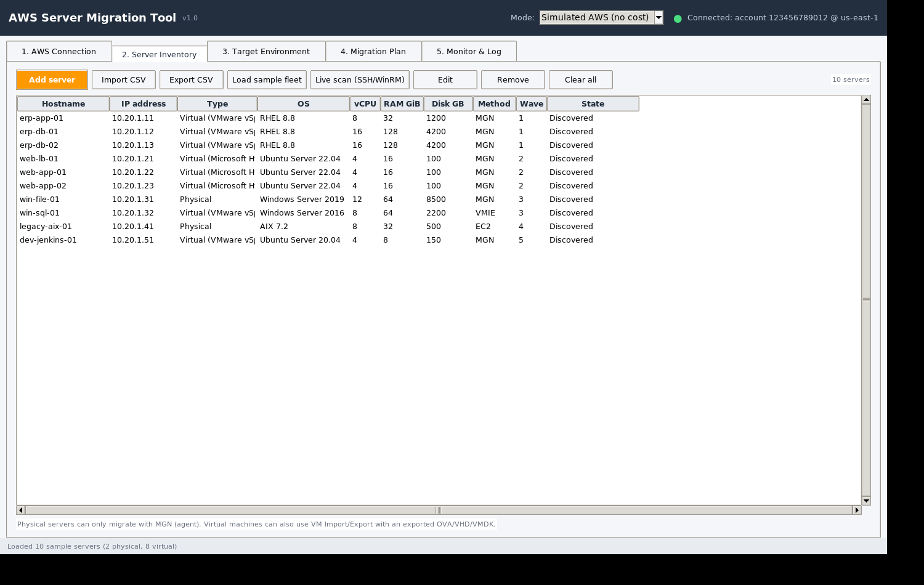Select the erp-app-01 row
The height and width of the screenshot is (585, 924).
[328, 118]
